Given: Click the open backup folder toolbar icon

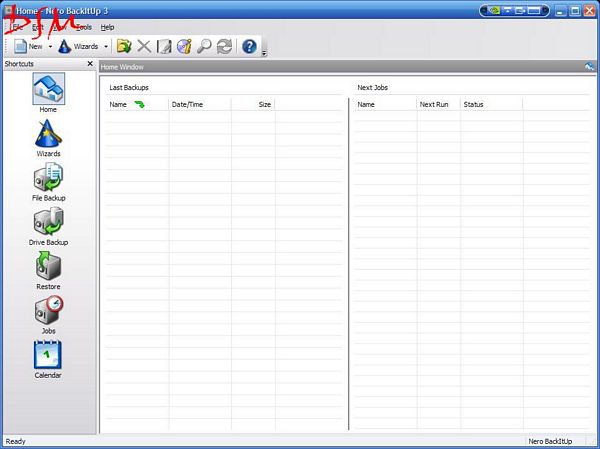Looking at the screenshot, I should (x=124, y=46).
